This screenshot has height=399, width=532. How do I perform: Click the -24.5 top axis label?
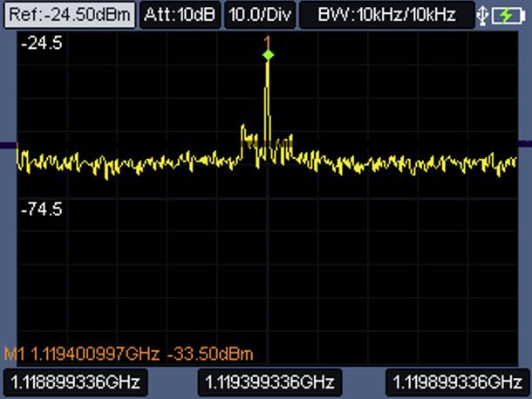coord(41,43)
